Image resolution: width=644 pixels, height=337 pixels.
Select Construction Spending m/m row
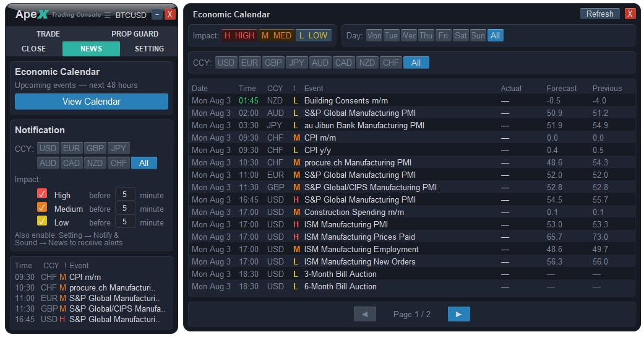coord(412,212)
